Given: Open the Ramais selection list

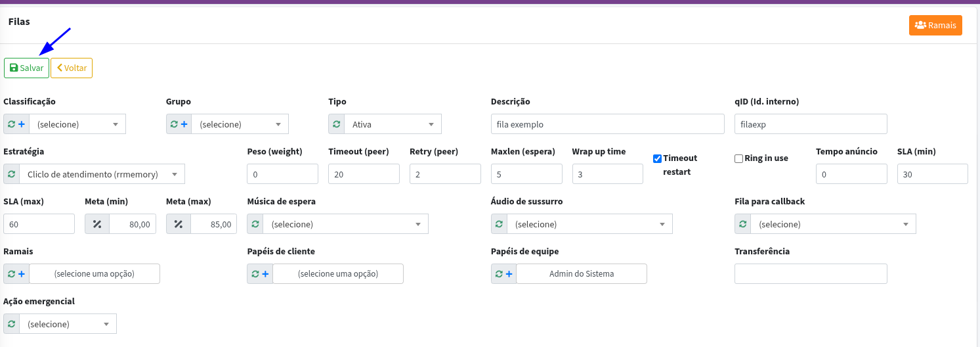Looking at the screenshot, I should pos(95,274).
